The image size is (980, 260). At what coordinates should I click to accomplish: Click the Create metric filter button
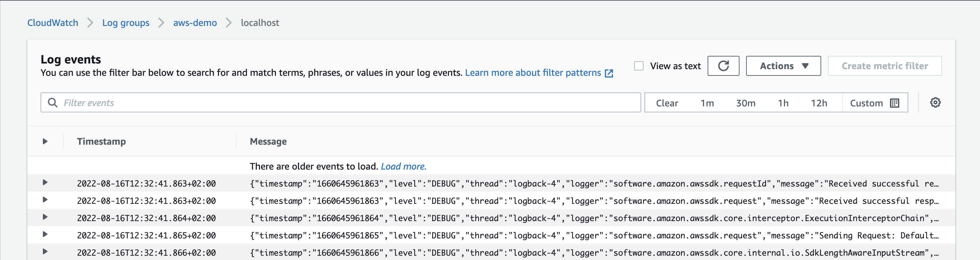pyautogui.click(x=884, y=66)
